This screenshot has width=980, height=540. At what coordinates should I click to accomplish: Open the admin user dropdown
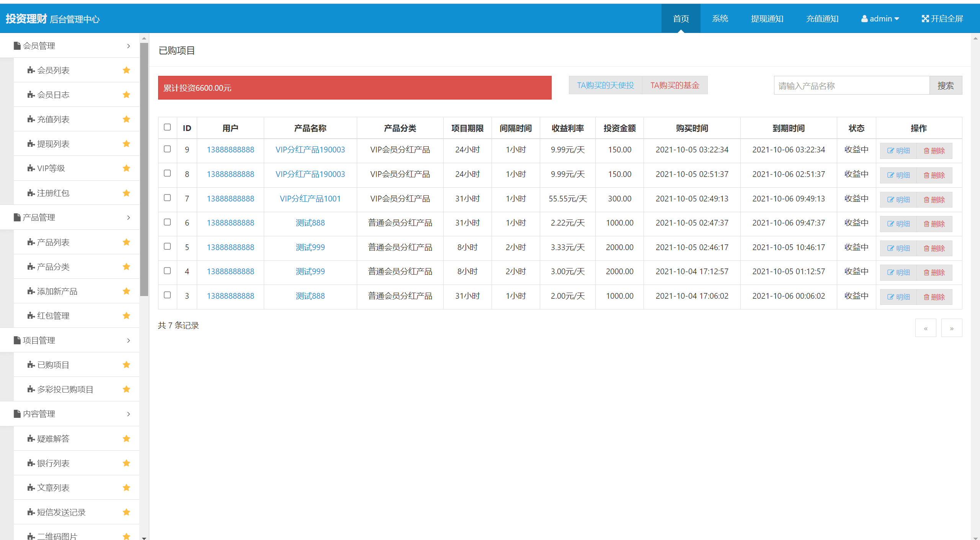click(x=880, y=19)
